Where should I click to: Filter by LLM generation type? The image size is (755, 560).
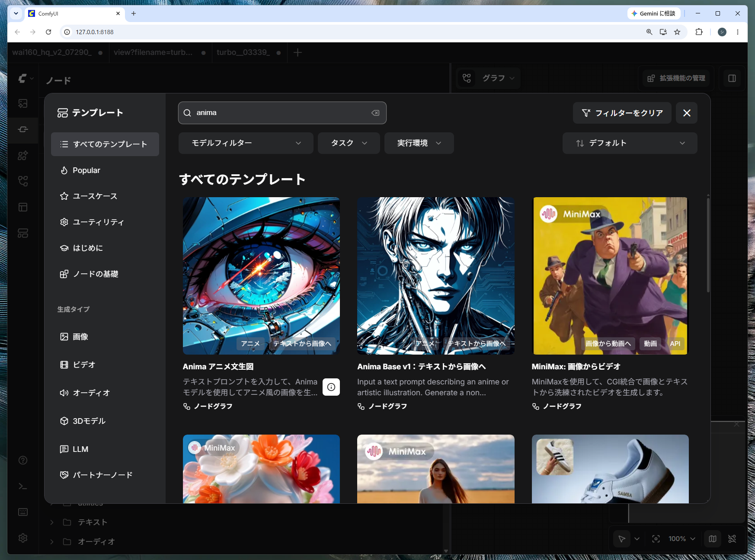click(105, 449)
